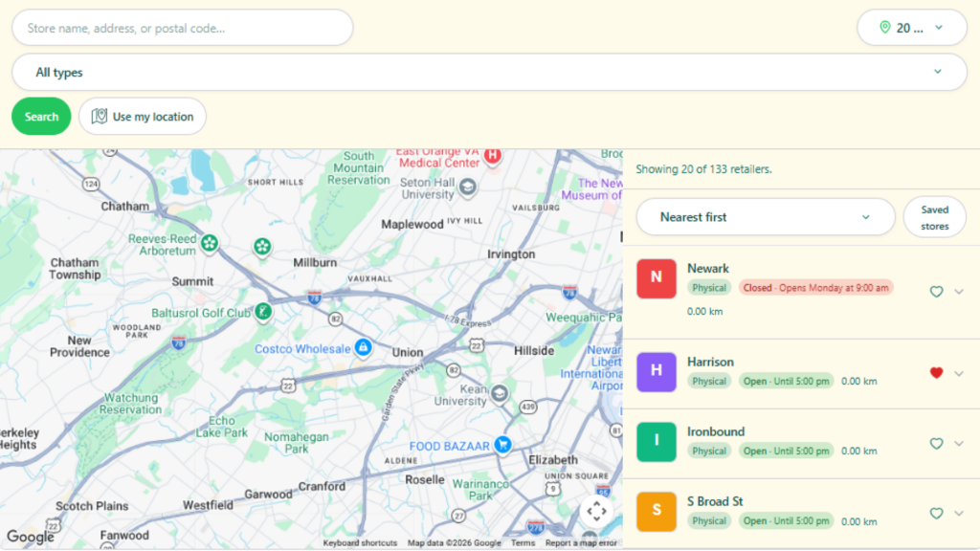Select the Baltusrol Golf Club marker
The height and width of the screenshot is (551, 980).
[x=263, y=311]
